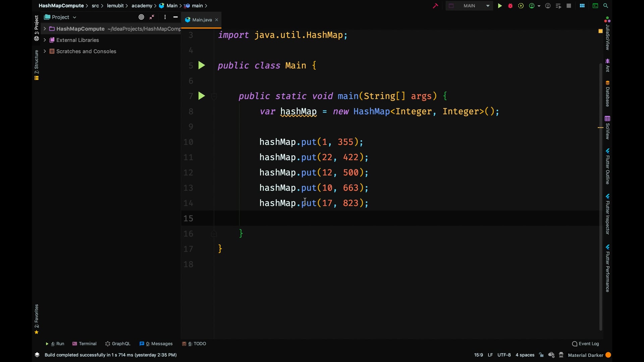Click the 15:9 cursor position in the status bar
This screenshot has height=362, width=644.
[x=479, y=355]
